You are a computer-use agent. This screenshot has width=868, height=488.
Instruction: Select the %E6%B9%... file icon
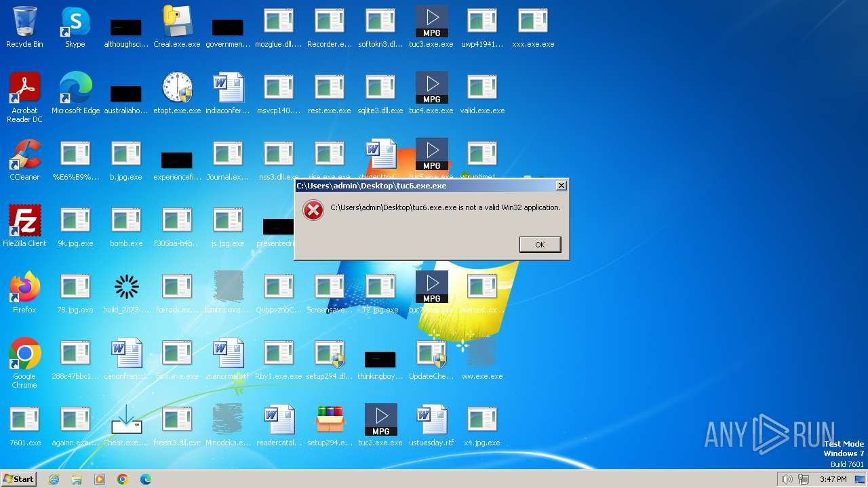pos(75,154)
